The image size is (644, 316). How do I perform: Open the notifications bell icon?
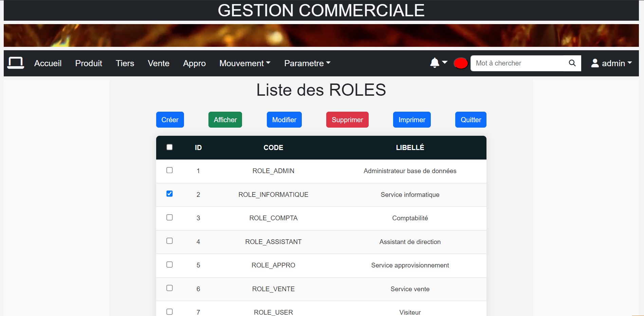coord(435,62)
